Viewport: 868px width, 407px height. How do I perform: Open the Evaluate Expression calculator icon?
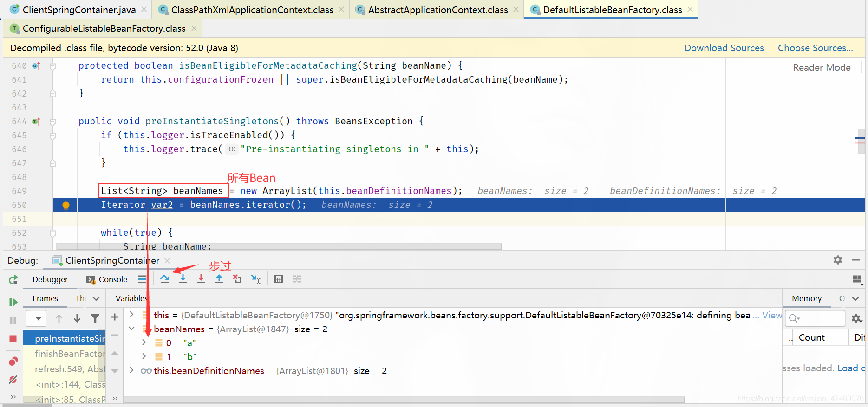pos(279,279)
